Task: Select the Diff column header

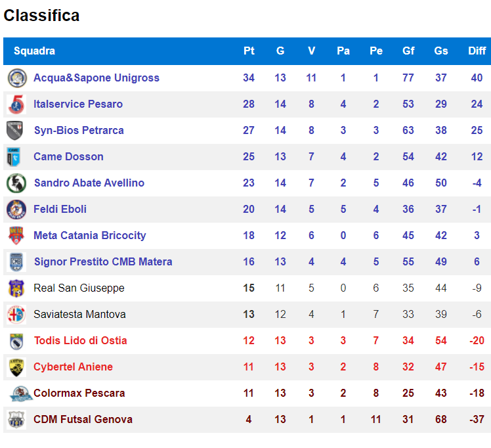Action: tap(477, 51)
